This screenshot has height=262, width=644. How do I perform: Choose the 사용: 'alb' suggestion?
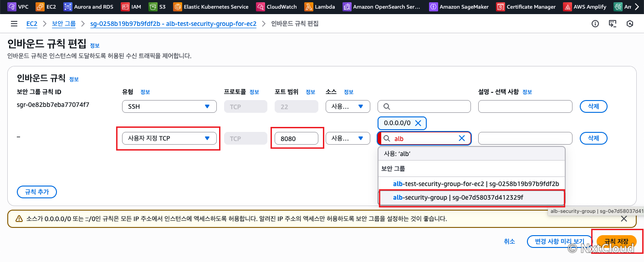click(472, 154)
